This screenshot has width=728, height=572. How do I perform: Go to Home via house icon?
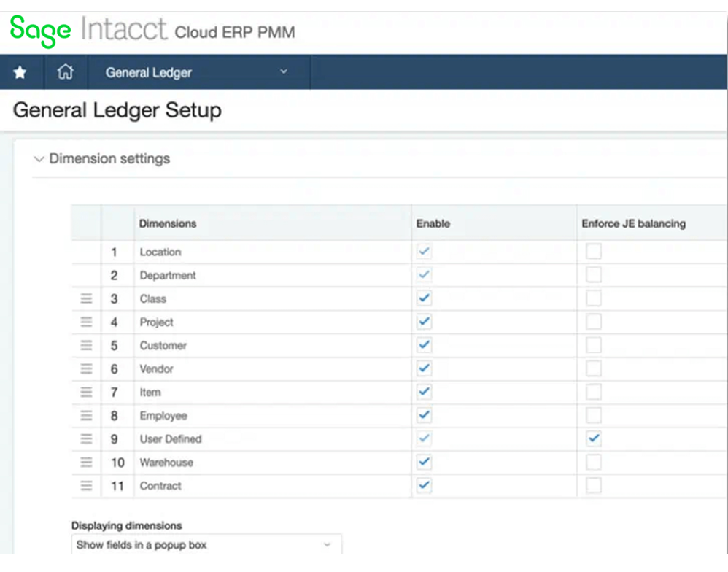point(65,71)
